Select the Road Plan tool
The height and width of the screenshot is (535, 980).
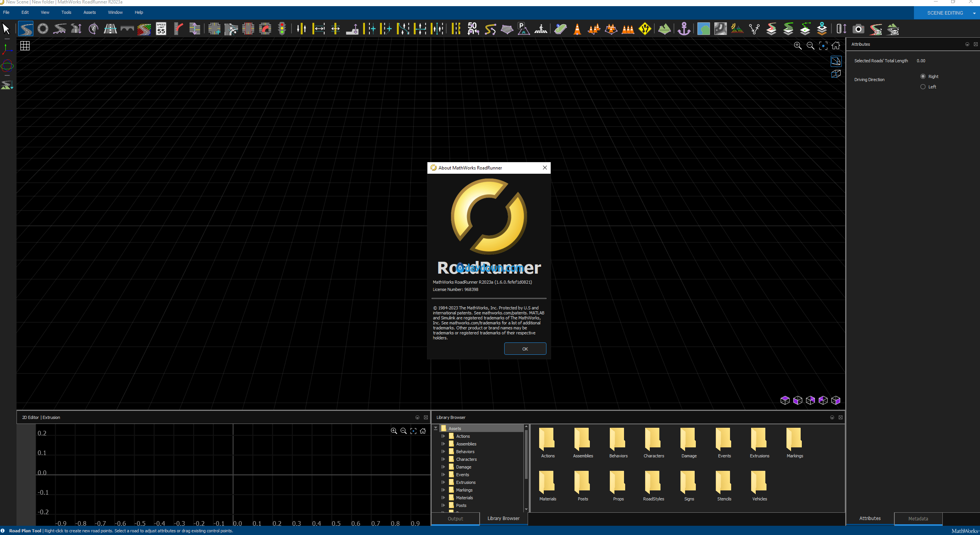click(26, 29)
